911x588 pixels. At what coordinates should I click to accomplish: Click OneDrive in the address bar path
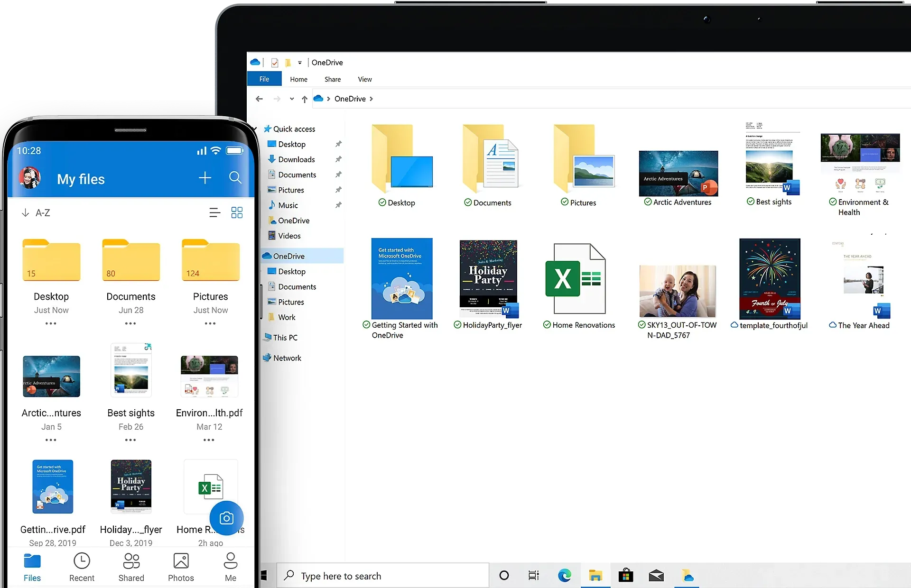[350, 99]
